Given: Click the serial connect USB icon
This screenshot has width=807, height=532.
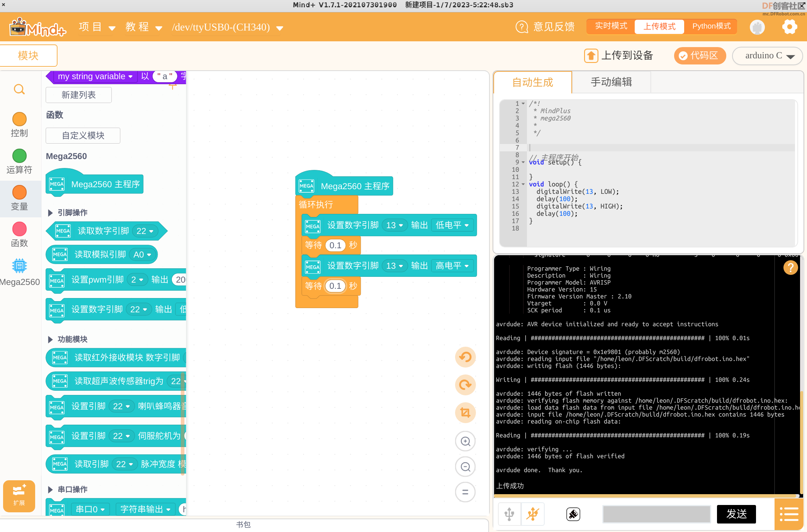Looking at the screenshot, I should coord(510,514).
